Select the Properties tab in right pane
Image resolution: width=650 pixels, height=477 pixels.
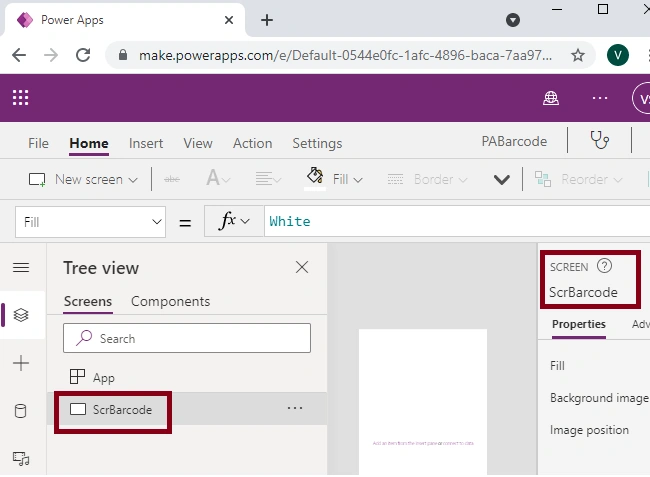click(579, 324)
